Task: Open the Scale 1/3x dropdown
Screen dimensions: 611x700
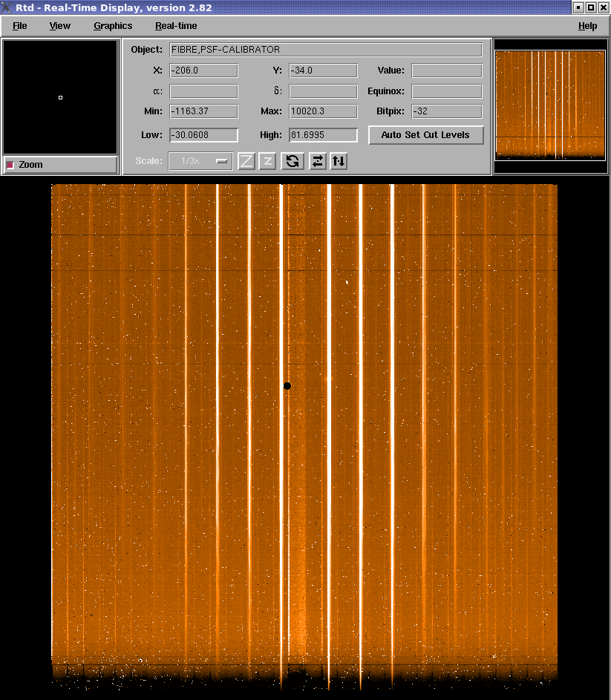Action: [200, 161]
